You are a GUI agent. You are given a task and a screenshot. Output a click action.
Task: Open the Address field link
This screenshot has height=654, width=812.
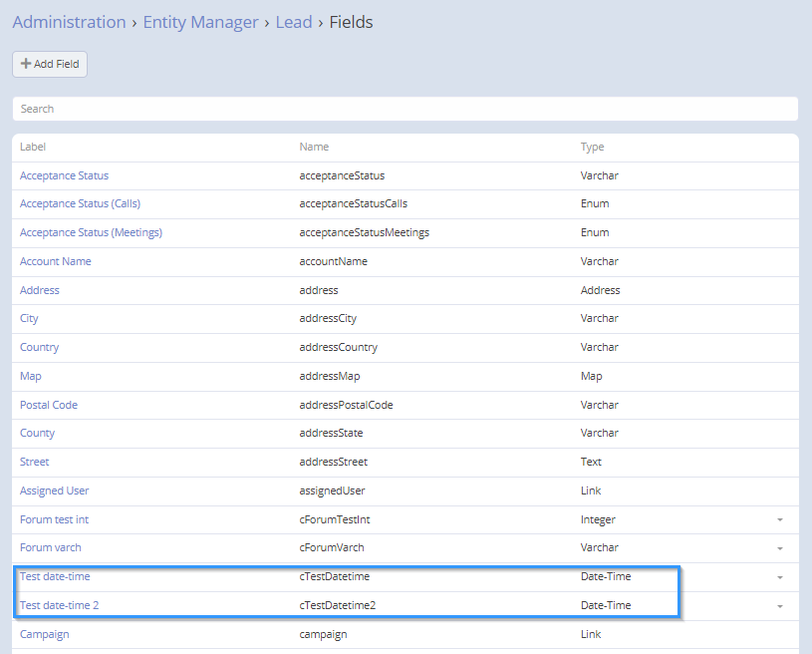point(40,290)
